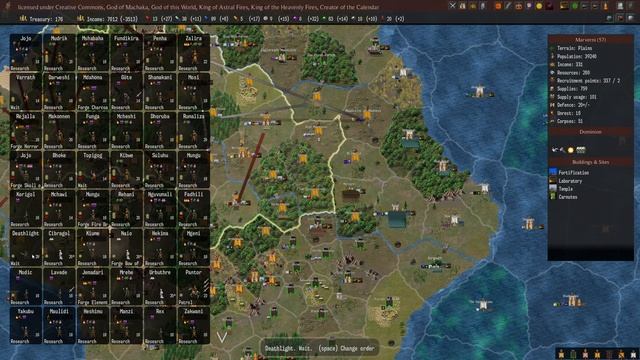Click 'Population: 39240' in province panel

tap(577, 56)
